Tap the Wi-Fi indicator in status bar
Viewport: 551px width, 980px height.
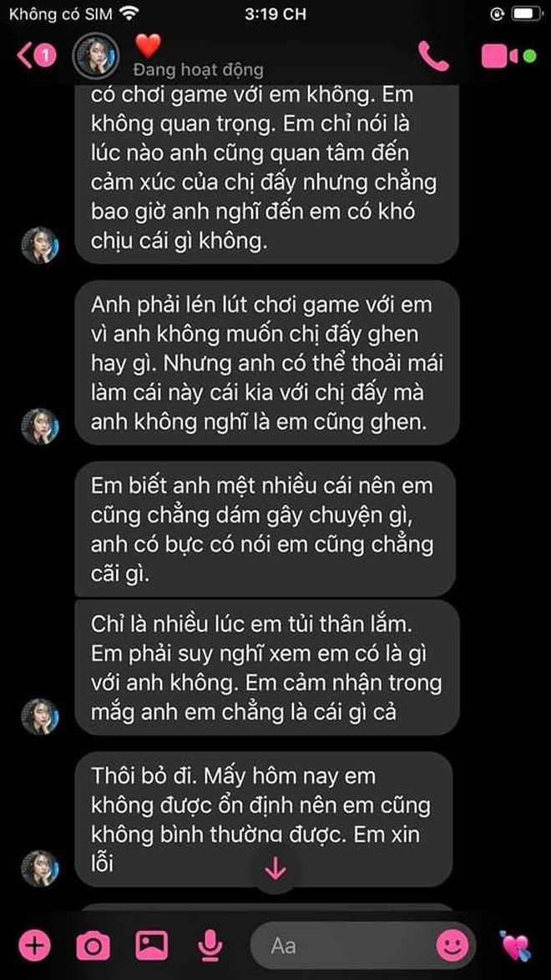tap(129, 13)
